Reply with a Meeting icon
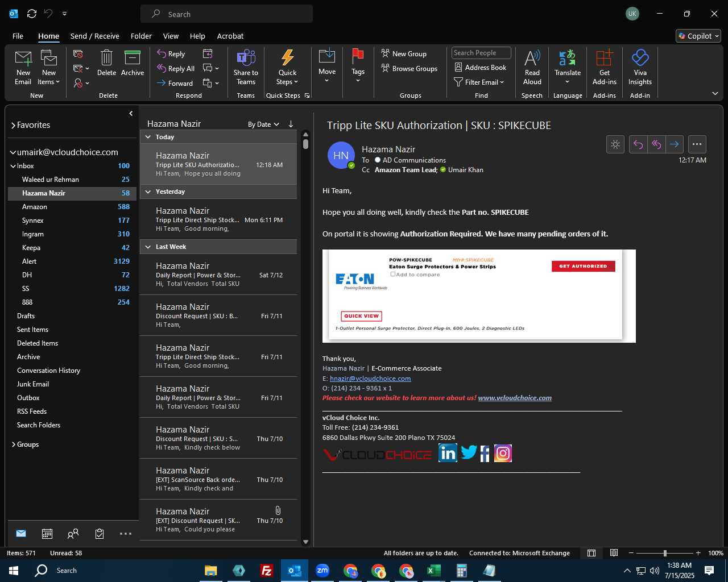 tap(208, 54)
